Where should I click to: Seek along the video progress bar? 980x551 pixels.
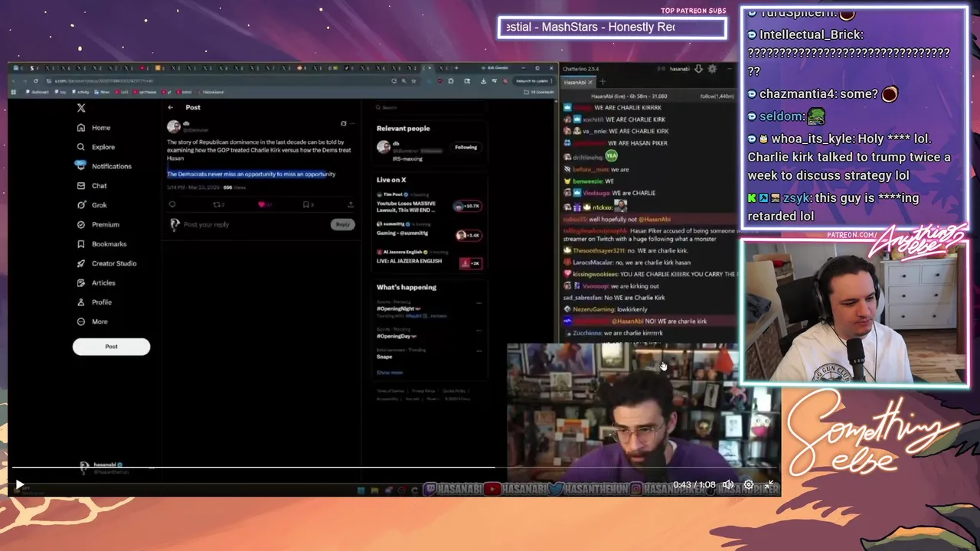point(395,467)
